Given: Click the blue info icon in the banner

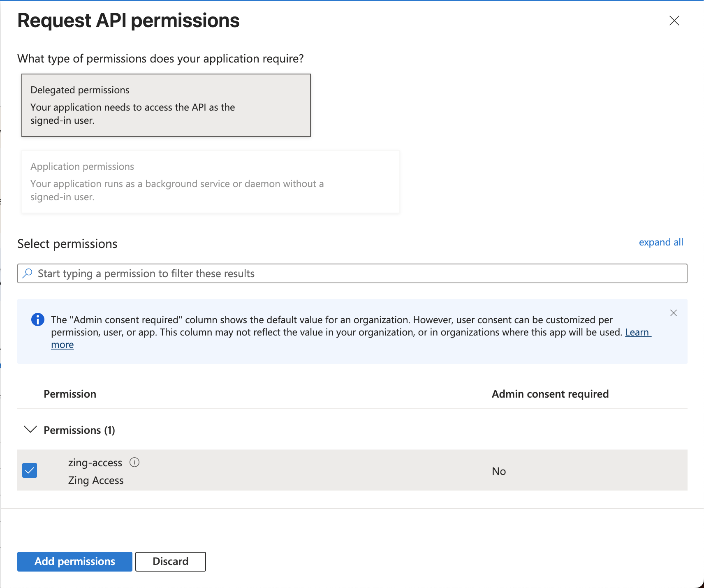Looking at the screenshot, I should [38, 319].
